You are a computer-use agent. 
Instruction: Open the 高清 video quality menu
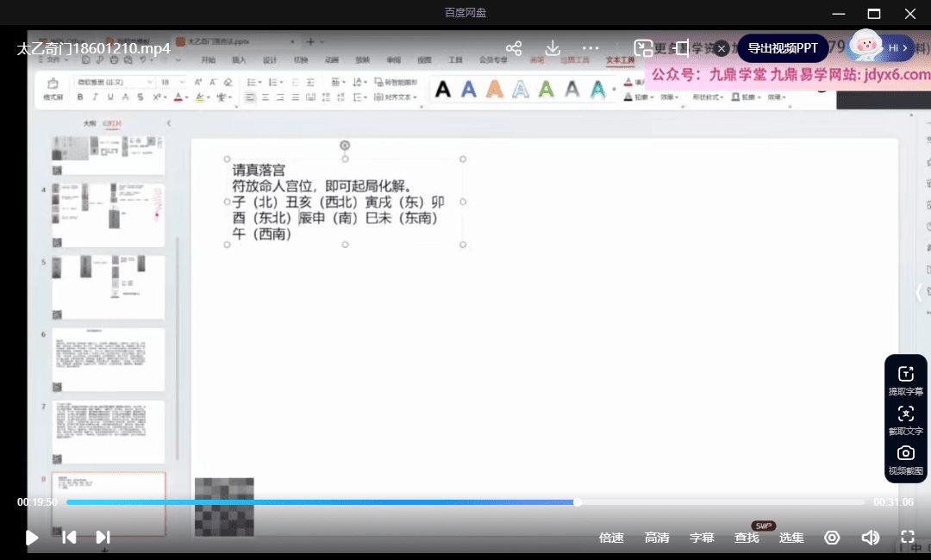click(657, 538)
